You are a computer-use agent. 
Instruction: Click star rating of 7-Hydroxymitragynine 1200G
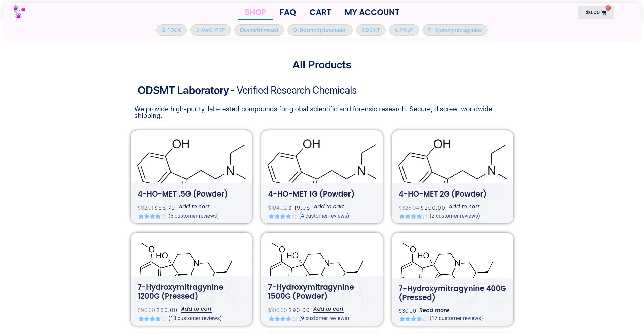pyautogui.click(x=152, y=319)
